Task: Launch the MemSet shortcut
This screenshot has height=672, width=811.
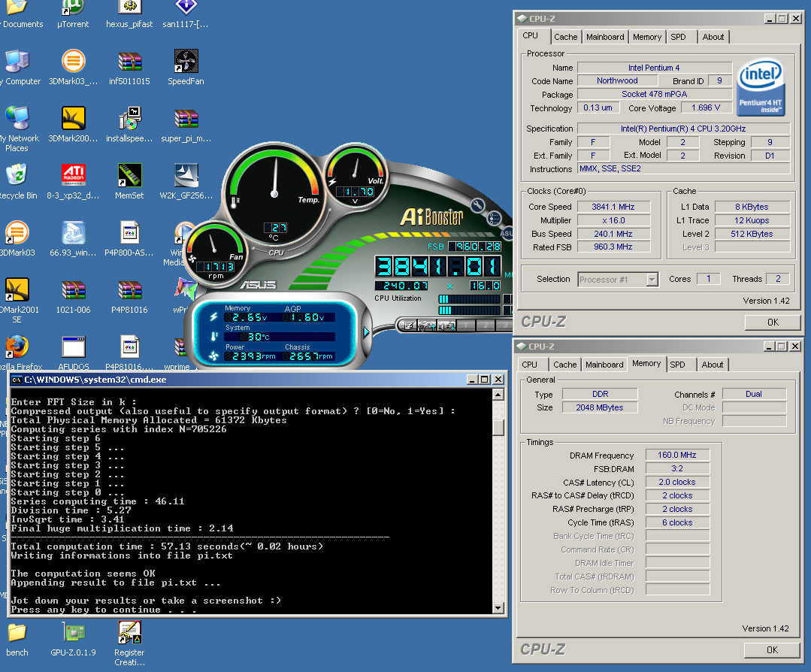Action: pos(129,182)
